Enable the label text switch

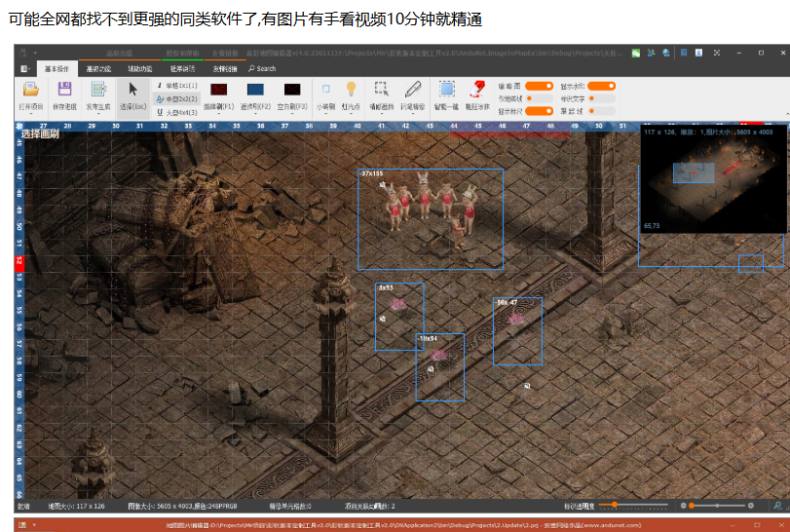click(x=602, y=98)
